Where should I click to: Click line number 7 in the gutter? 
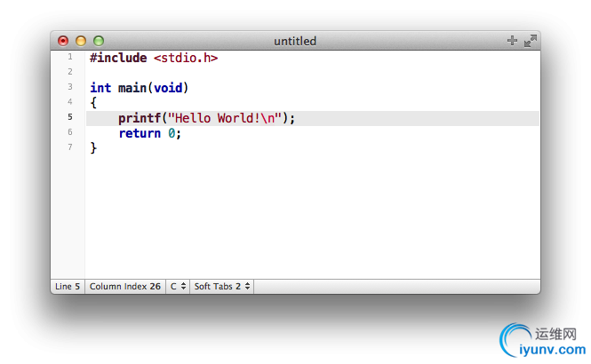point(70,147)
